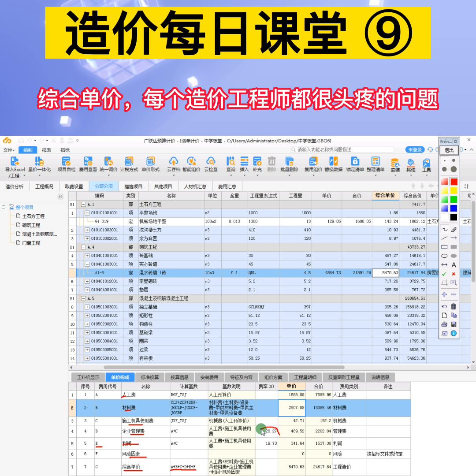Viewport: 476px width, 476px height.
Task: Open the 费用查看 cost viewer
Action: (86, 164)
